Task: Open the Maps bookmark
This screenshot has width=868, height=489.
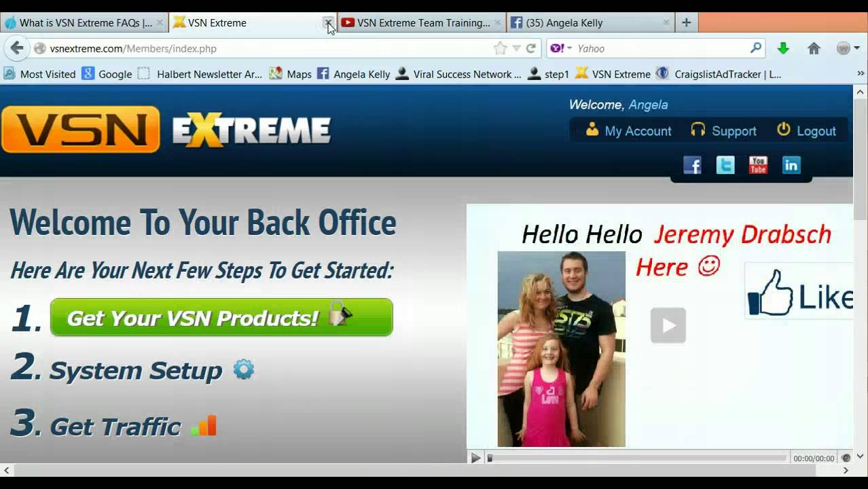Action: point(291,74)
